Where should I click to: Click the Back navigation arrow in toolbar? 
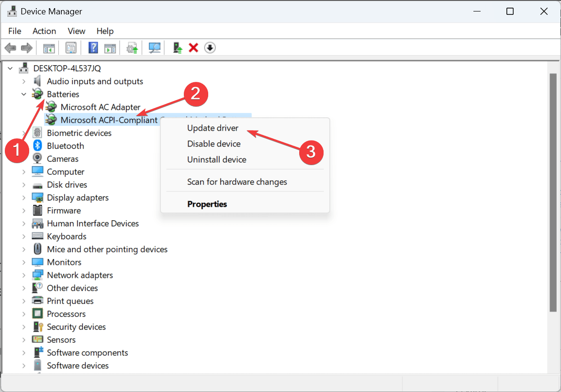[10, 47]
